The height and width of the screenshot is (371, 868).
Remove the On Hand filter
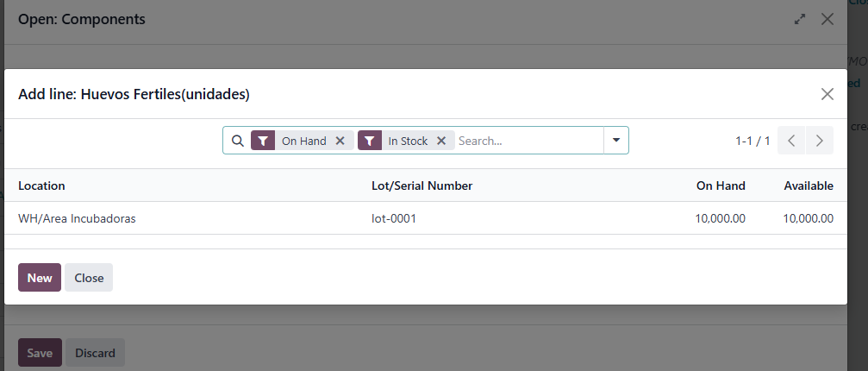click(340, 141)
